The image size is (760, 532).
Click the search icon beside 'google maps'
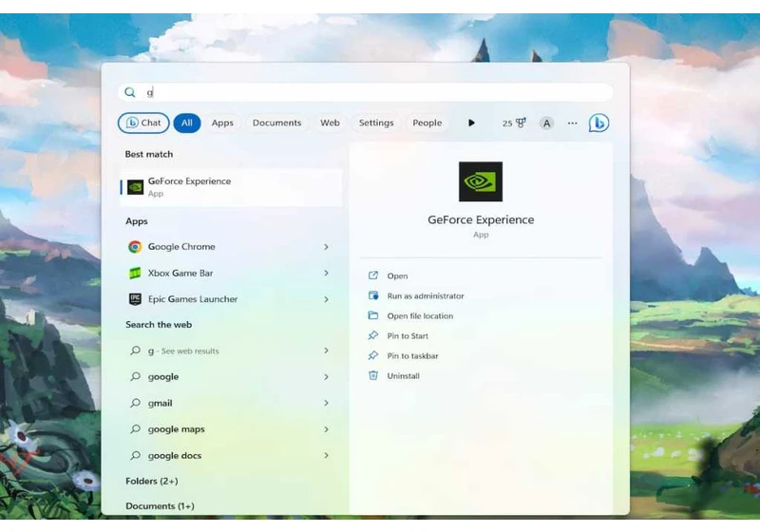pos(135,428)
